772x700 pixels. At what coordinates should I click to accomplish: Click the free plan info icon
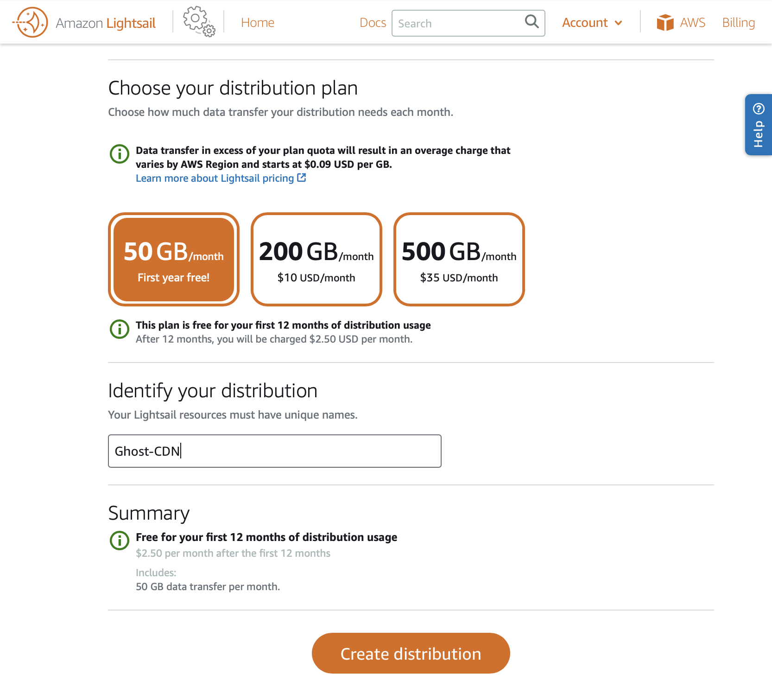120,329
